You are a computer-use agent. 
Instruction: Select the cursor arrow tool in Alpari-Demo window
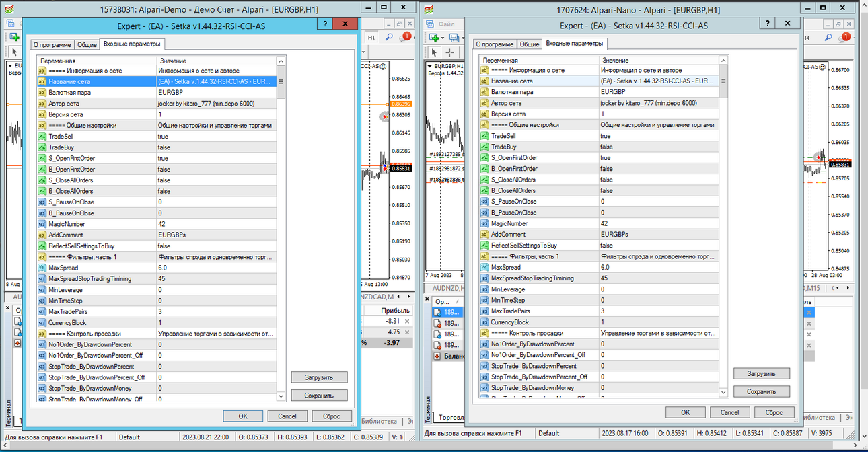click(x=14, y=52)
